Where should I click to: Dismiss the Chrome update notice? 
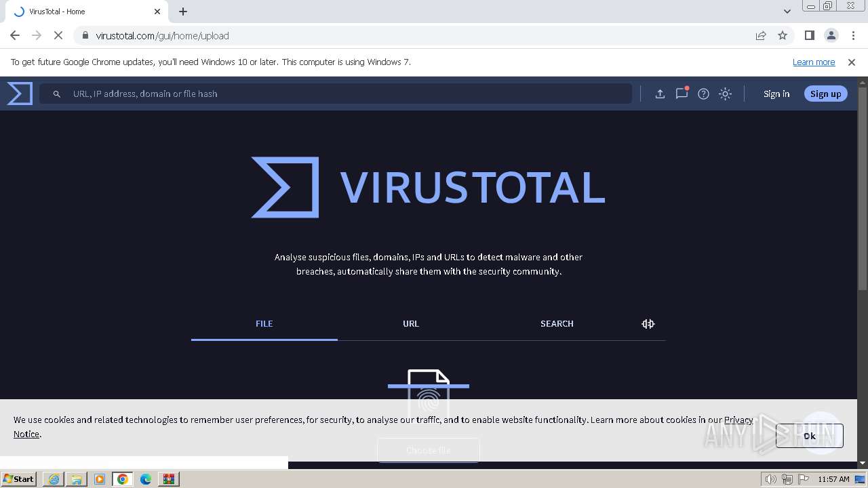click(x=852, y=62)
